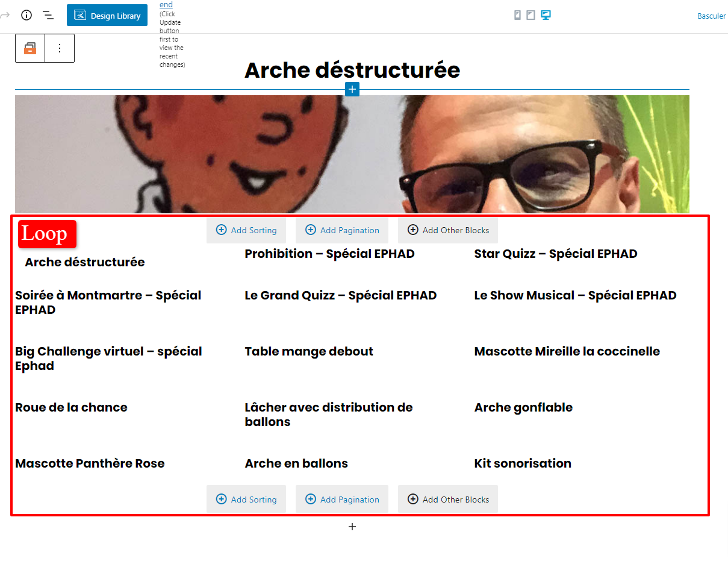The height and width of the screenshot is (567, 728).
Task: Click the Basculer link
Action: coord(712,16)
